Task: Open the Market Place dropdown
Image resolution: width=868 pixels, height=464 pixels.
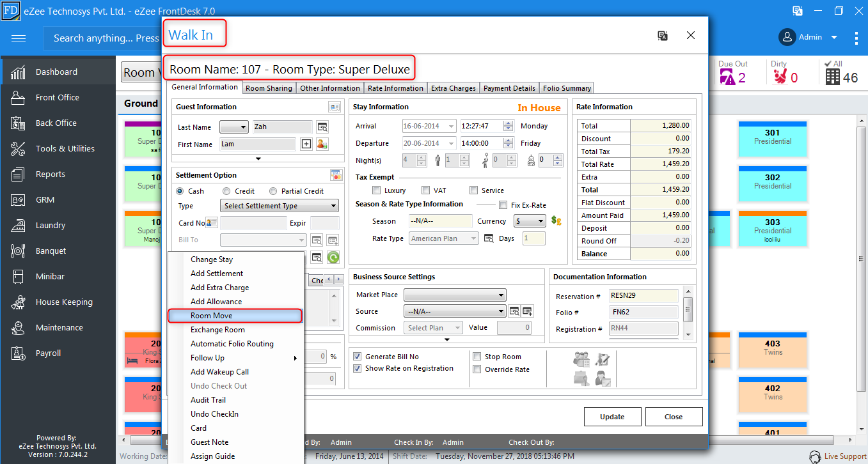Action: [455, 295]
